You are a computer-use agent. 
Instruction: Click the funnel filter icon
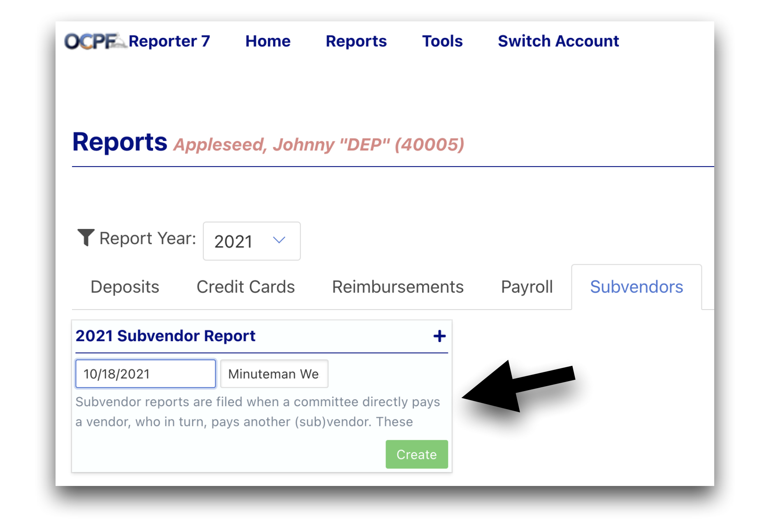86,238
